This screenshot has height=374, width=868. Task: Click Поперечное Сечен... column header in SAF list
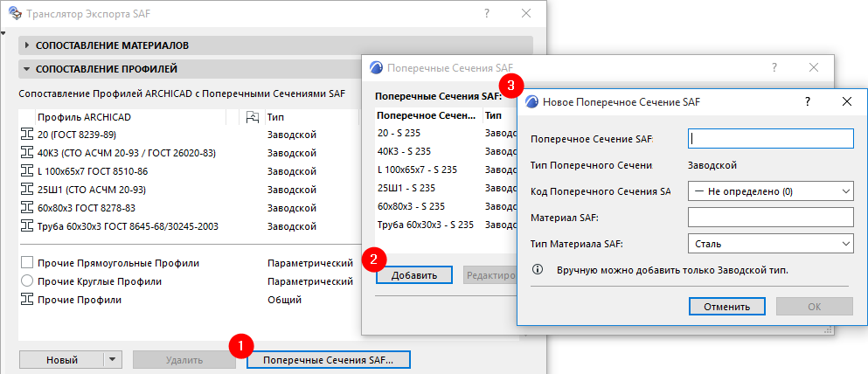428,115
